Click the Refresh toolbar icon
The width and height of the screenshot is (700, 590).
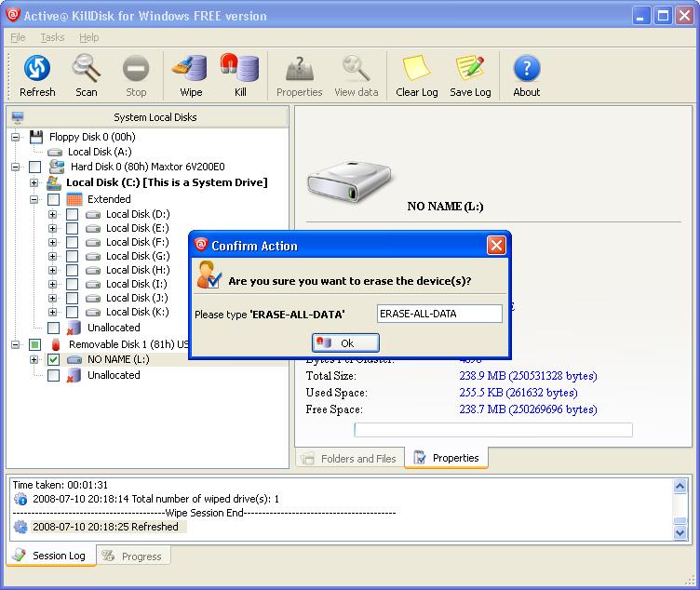37,68
